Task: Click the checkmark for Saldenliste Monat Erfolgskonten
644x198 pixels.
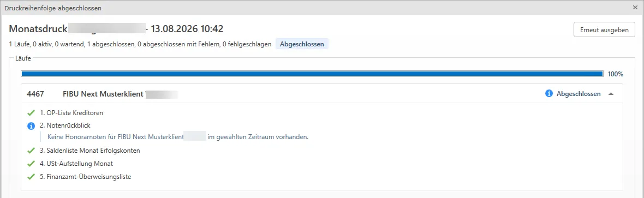Action: (31, 151)
